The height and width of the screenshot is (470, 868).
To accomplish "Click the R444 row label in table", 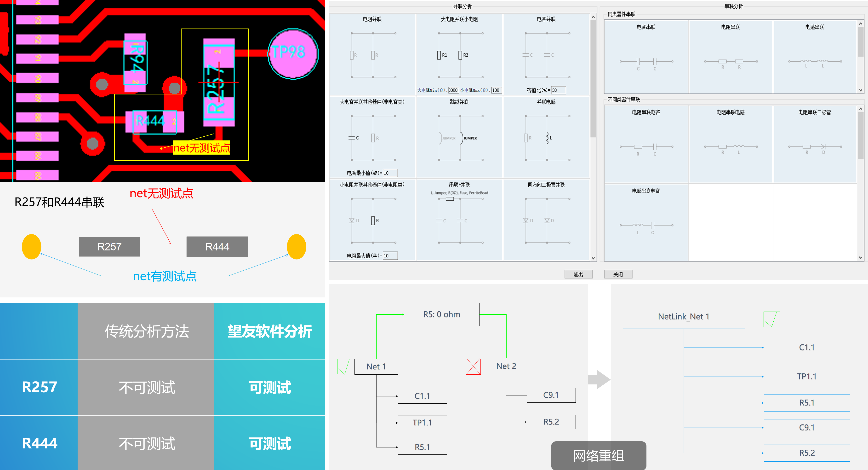I will click(x=40, y=443).
